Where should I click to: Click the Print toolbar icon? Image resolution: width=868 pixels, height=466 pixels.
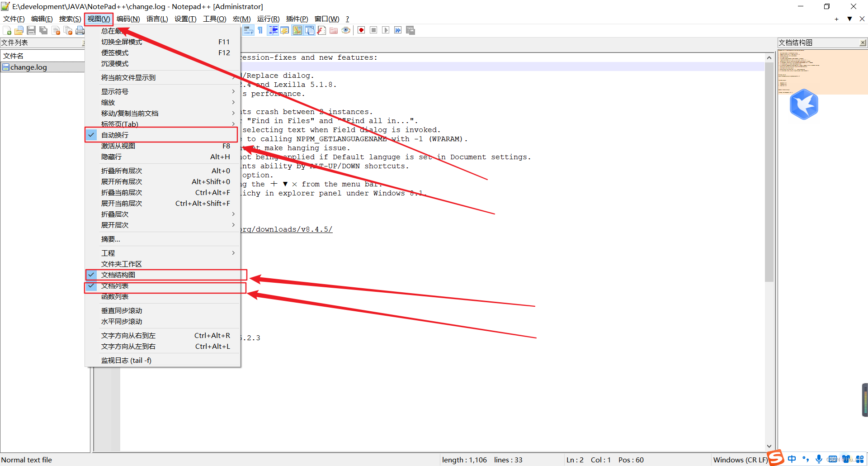point(80,30)
